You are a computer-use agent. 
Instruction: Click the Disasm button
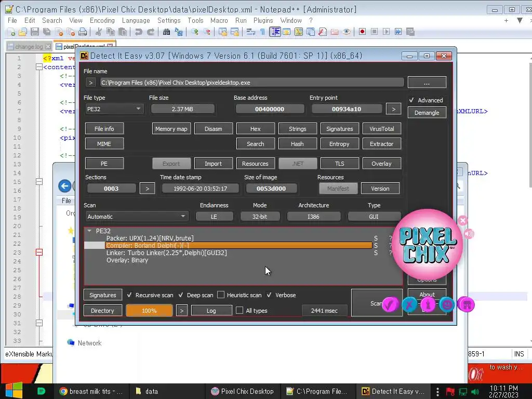[214, 129]
